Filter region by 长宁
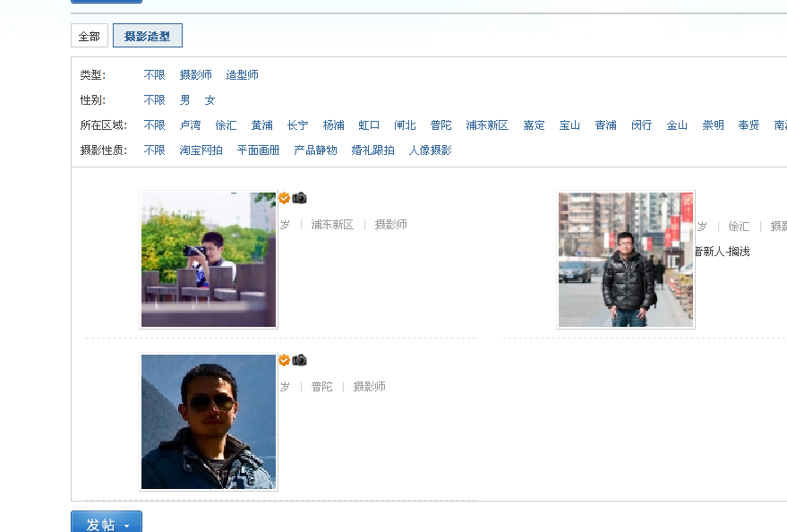 point(297,125)
